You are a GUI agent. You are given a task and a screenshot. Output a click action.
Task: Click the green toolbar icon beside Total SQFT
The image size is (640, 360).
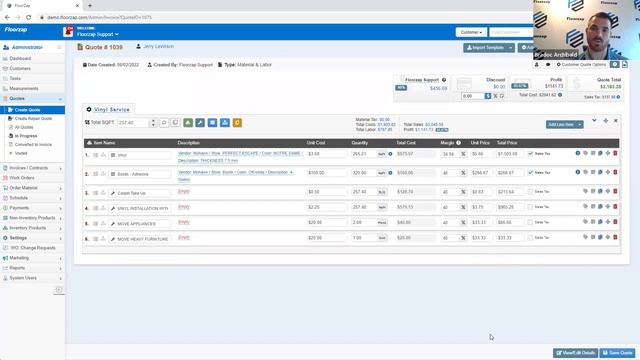click(188, 123)
